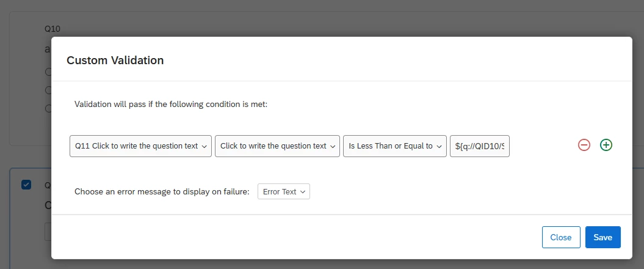Click the 'Choose an error message' label
The image size is (644, 269).
(x=162, y=191)
